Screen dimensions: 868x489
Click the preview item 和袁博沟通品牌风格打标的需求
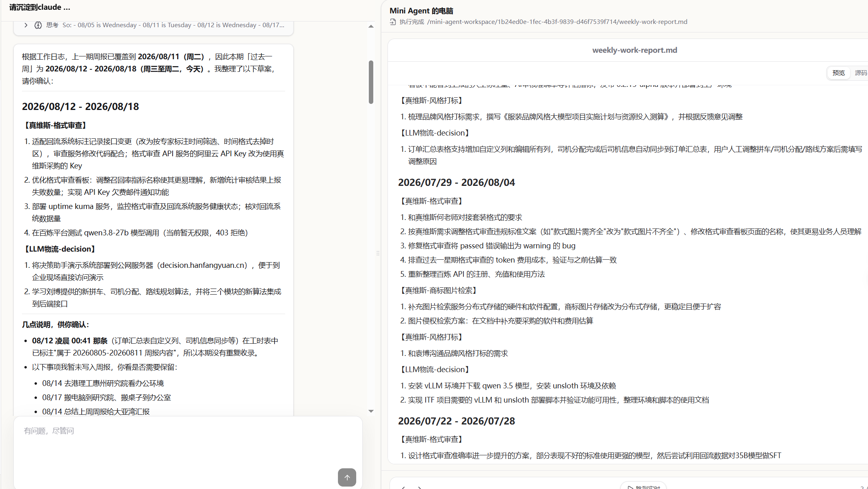tap(458, 353)
